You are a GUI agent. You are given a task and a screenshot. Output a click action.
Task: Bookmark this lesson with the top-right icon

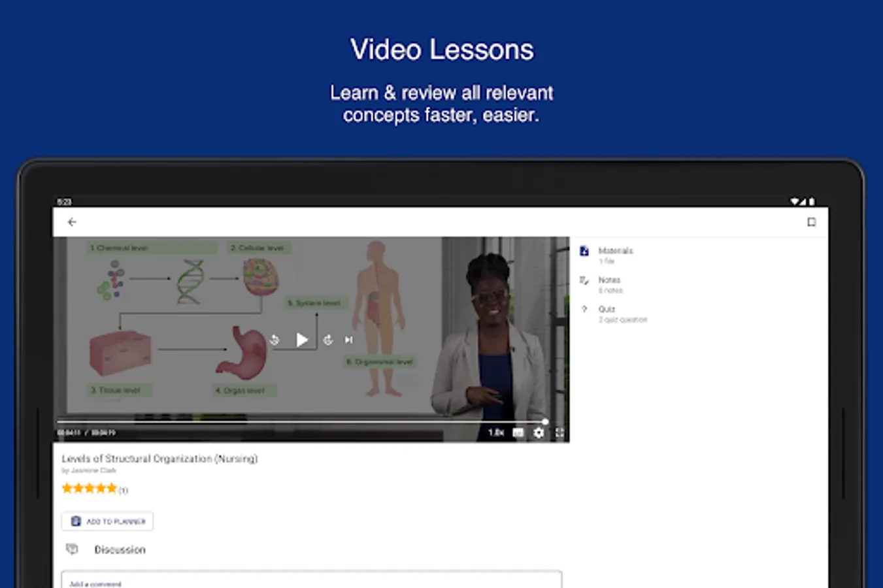coord(811,222)
